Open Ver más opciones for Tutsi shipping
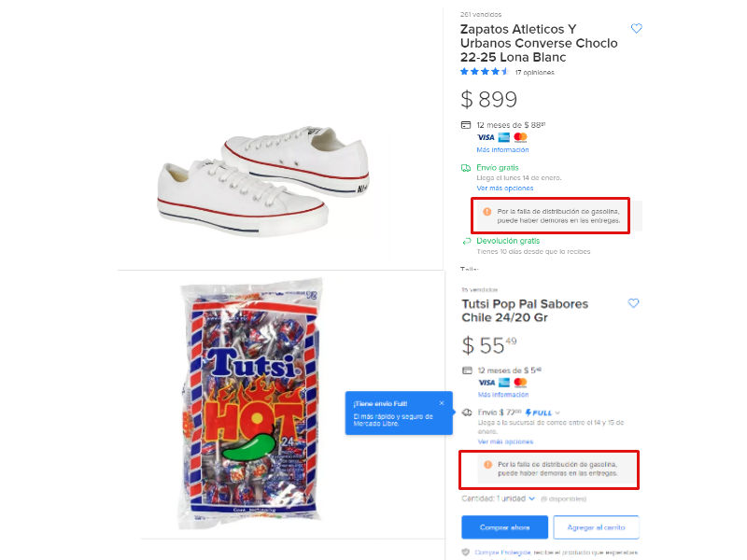Viewport: 747px width, 560px height. coord(505,441)
